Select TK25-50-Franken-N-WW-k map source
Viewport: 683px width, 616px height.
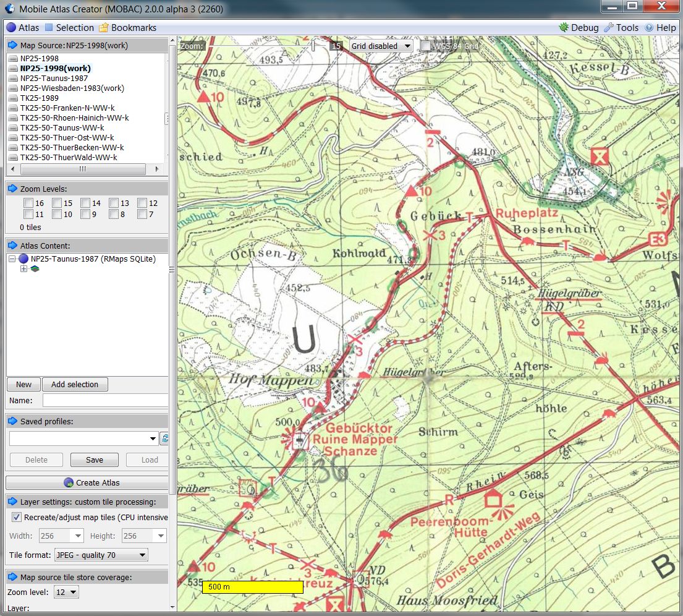pos(67,108)
